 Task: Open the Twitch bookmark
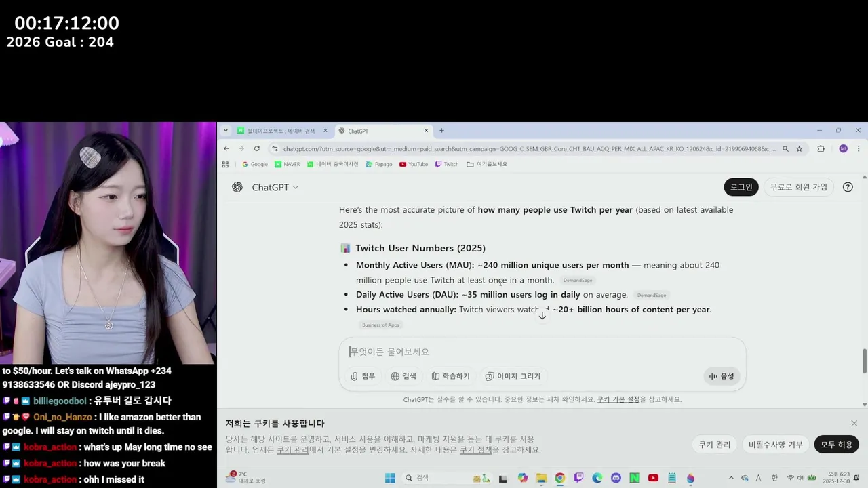[447, 164]
